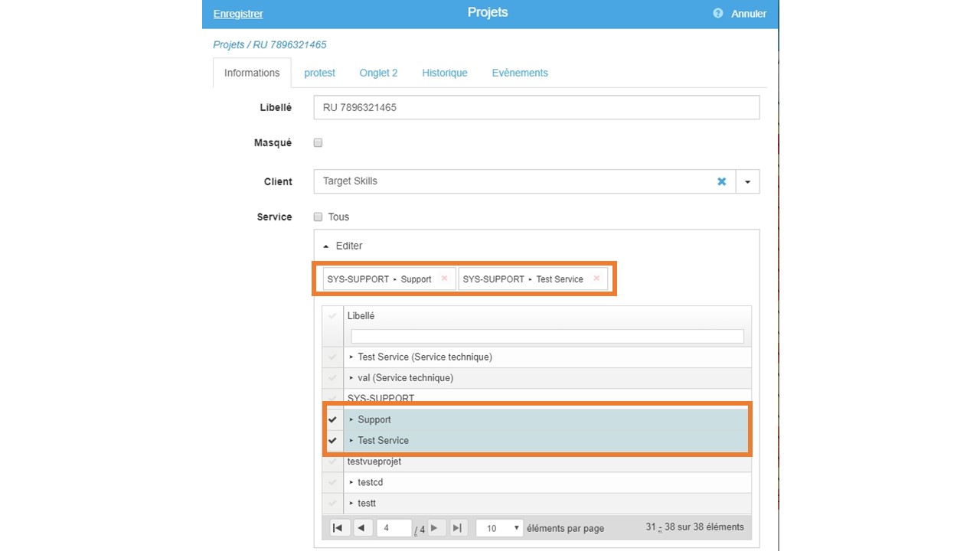The width and height of the screenshot is (980, 551).
Task: Uncheck the Support row checkmark
Action: click(x=332, y=419)
